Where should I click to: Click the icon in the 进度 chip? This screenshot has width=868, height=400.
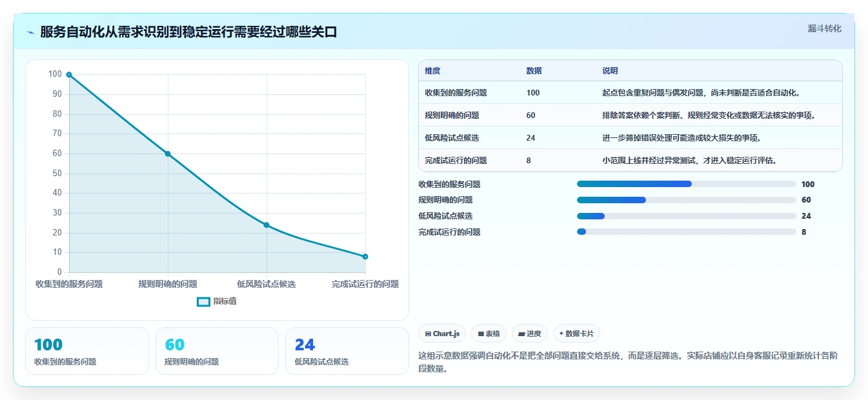521,334
